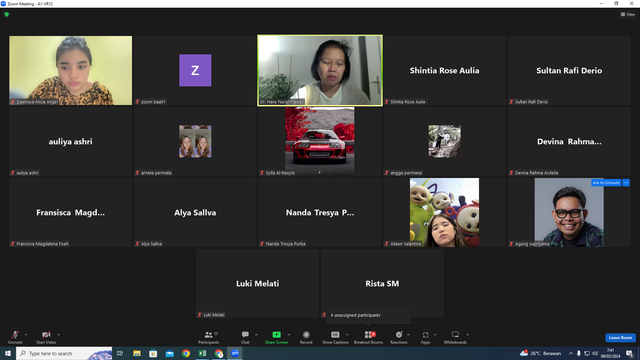The width and height of the screenshot is (640, 360).
Task: Select Devina Rahma Ardelia's tile
Action: pos(569,141)
